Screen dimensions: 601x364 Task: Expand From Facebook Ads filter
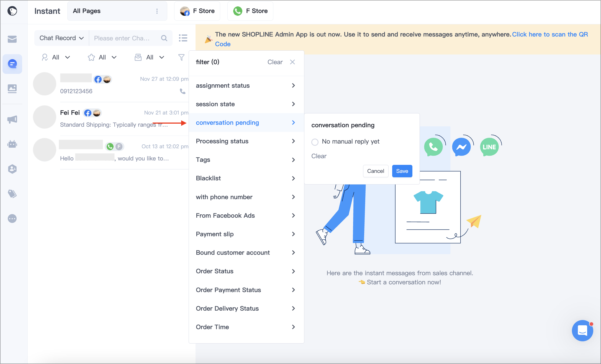click(246, 215)
